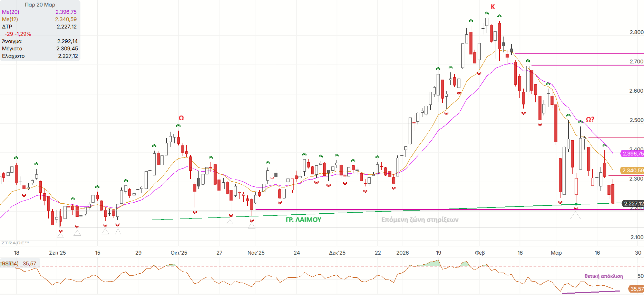
Task: Click the red Ω? annotation marker
Action: point(590,119)
